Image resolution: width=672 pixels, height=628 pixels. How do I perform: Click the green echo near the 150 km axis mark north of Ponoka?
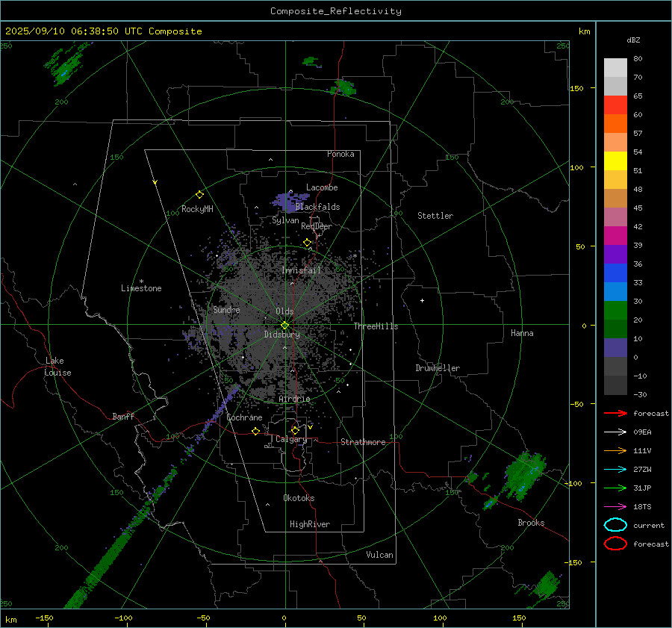click(x=343, y=88)
